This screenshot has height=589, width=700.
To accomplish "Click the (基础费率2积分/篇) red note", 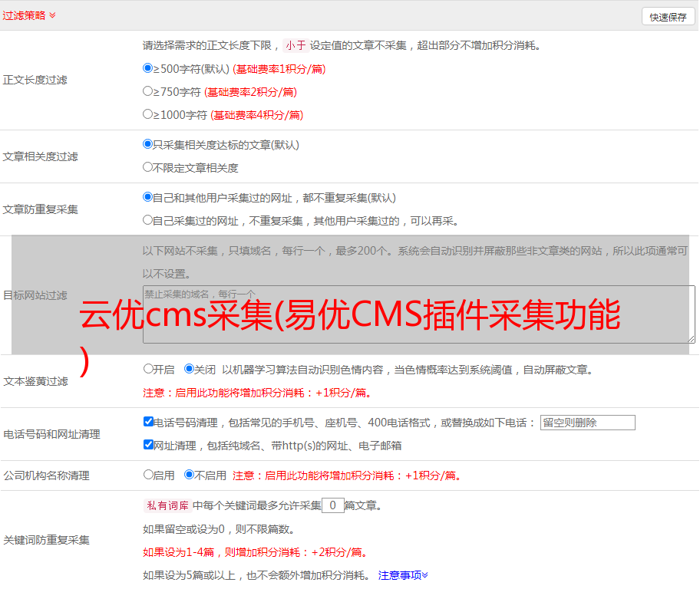I will (x=250, y=92).
